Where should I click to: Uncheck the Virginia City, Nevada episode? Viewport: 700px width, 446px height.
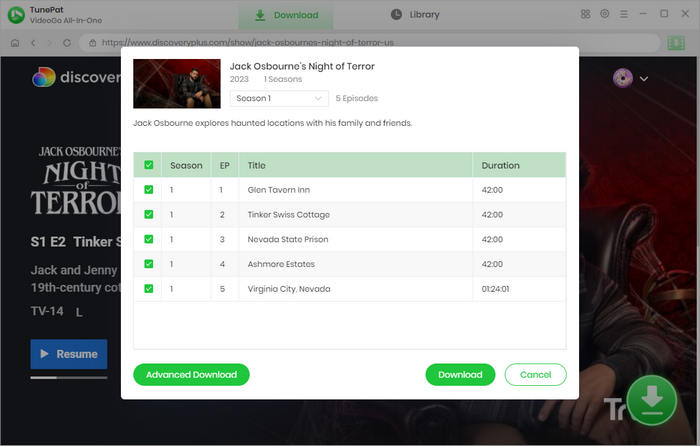point(149,289)
